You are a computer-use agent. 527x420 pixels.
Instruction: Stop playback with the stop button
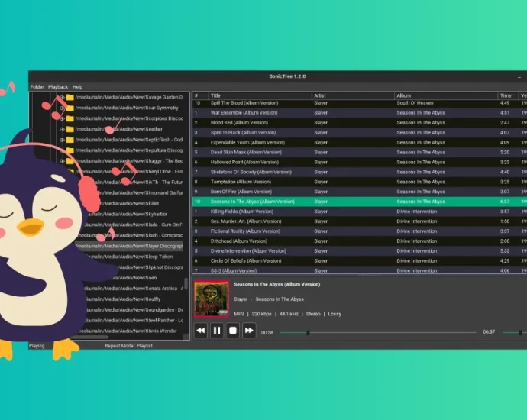[x=233, y=331]
